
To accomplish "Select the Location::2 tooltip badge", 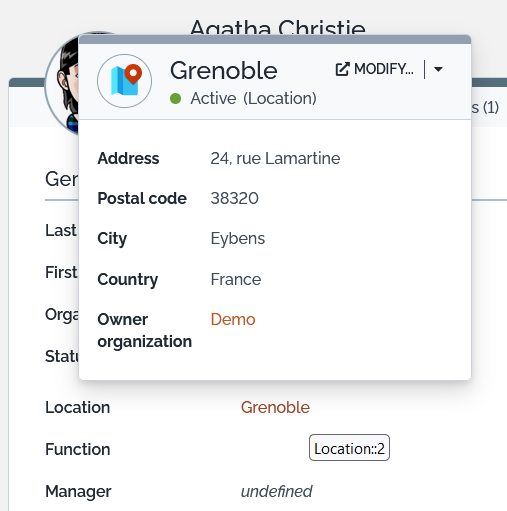I will click(349, 448).
